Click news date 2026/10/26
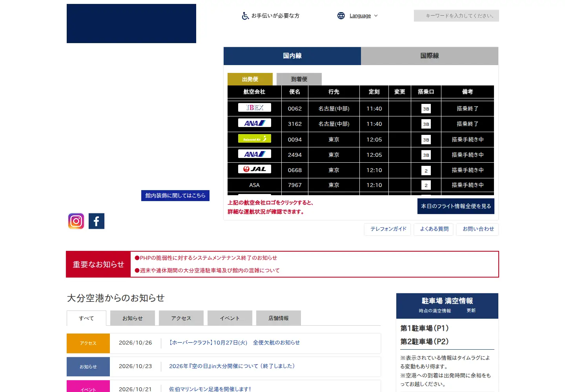 click(x=135, y=343)
